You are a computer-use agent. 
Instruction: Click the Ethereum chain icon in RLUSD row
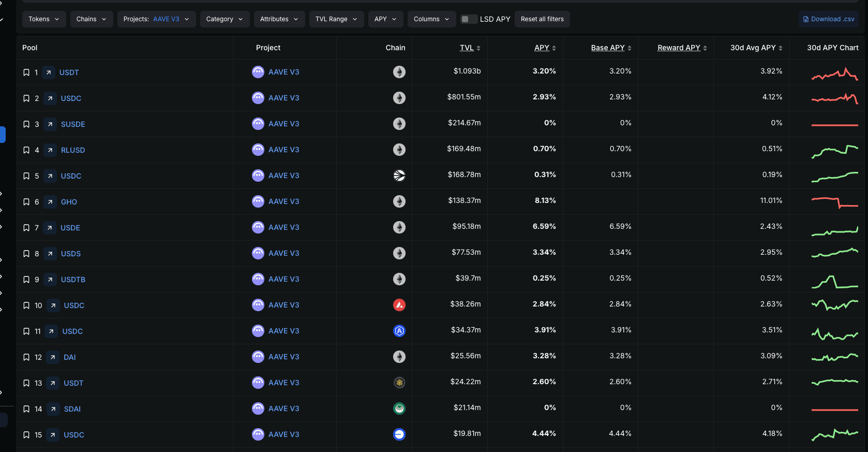(399, 150)
